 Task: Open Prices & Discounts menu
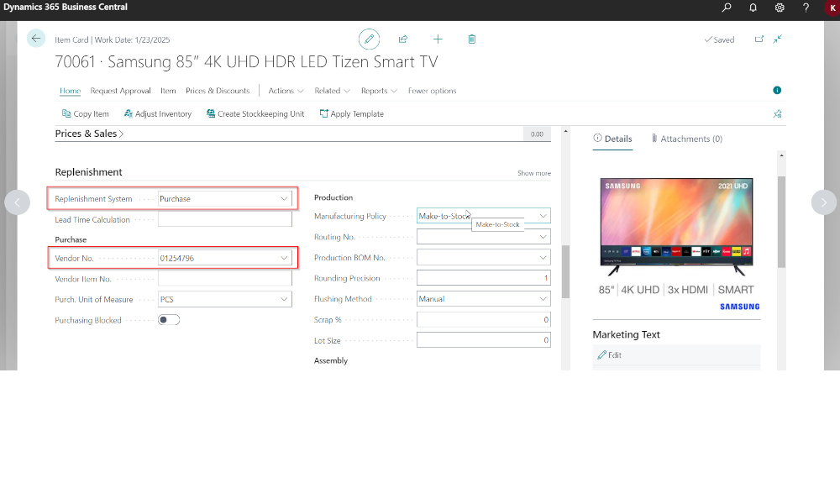click(218, 91)
